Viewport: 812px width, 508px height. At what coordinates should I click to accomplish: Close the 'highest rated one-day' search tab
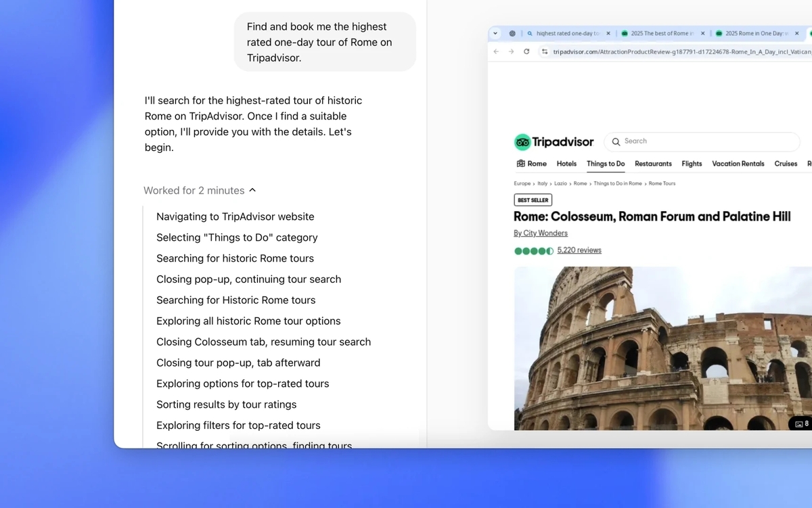(608, 33)
